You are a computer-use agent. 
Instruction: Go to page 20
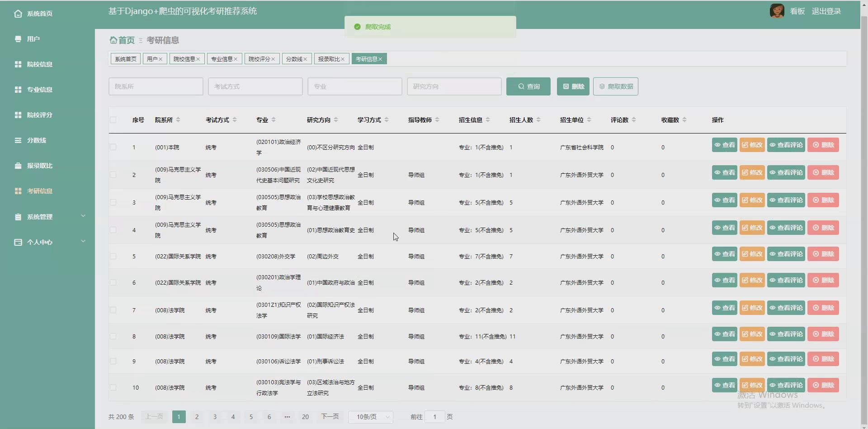(x=305, y=417)
